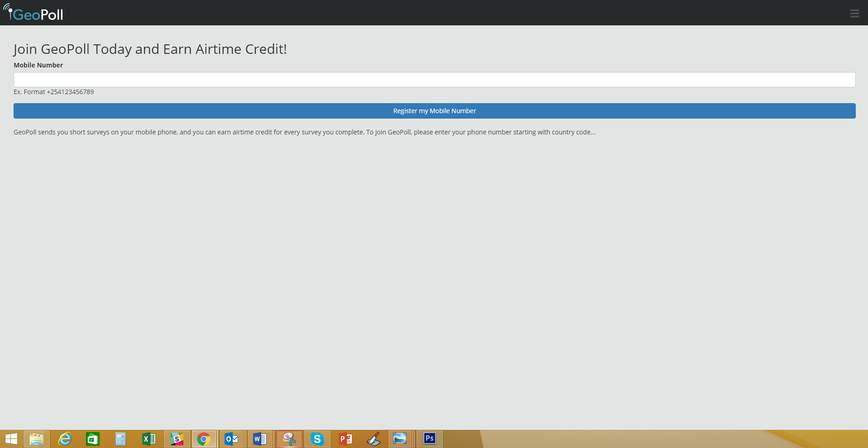The image size is (868, 448).
Task: Open File Explorer from the taskbar
Action: click(x=37, y=439)
